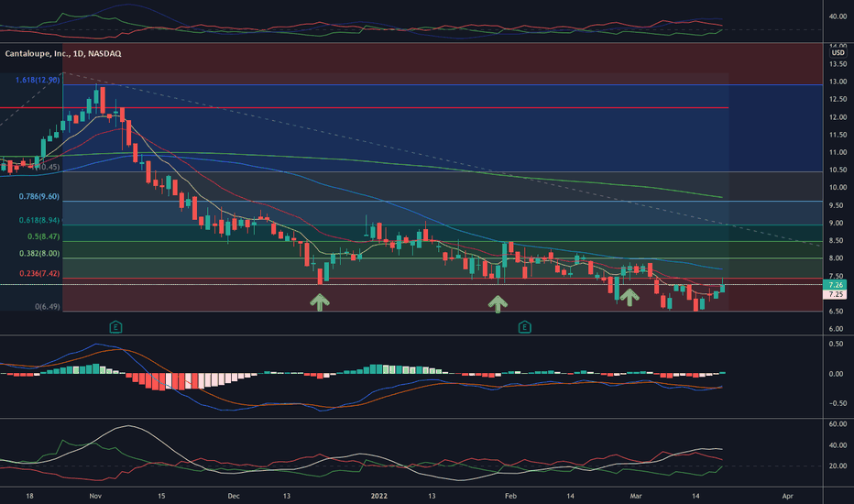The width and height of the screenshot is (854, 504).
Task: Click the 13.00 price axis value
Action: 838,82
